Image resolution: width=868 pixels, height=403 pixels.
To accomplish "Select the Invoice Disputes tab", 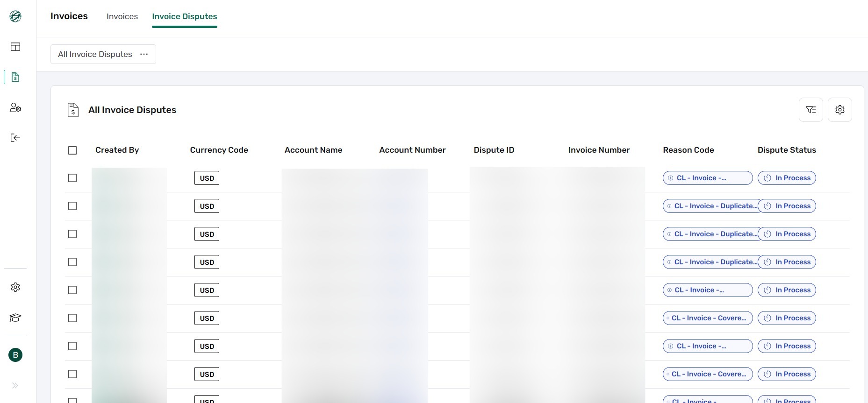I will coord(185,16).
